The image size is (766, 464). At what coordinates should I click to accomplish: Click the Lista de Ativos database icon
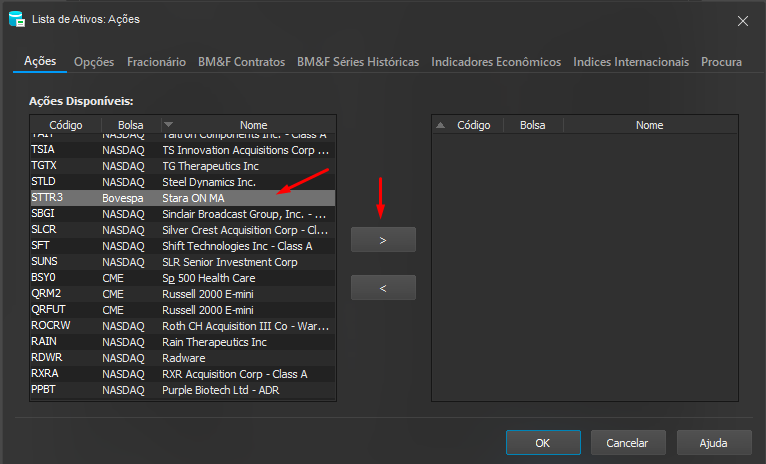click(17, 19)
